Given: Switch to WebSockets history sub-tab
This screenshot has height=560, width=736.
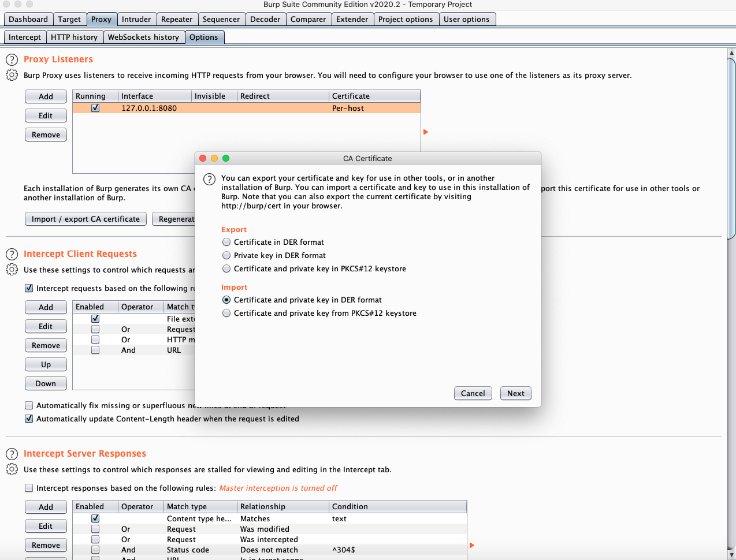Looking at the screenshot, I should pyautogui.click(x=143, y=37).
